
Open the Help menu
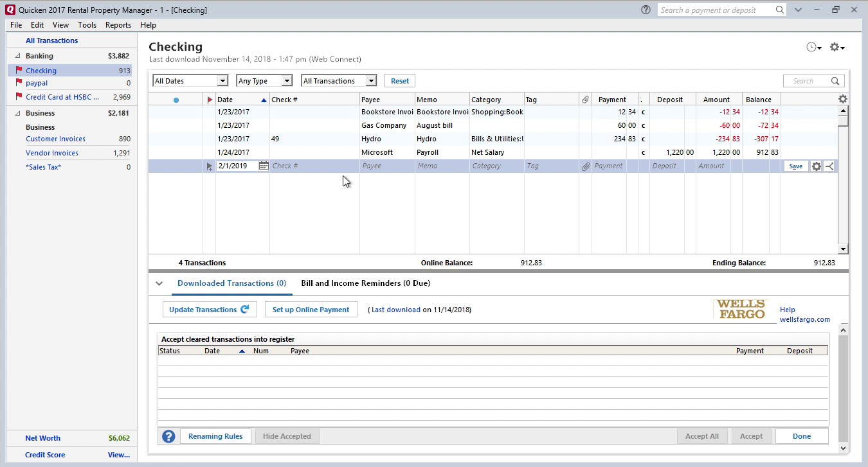[x=148, y=25]
